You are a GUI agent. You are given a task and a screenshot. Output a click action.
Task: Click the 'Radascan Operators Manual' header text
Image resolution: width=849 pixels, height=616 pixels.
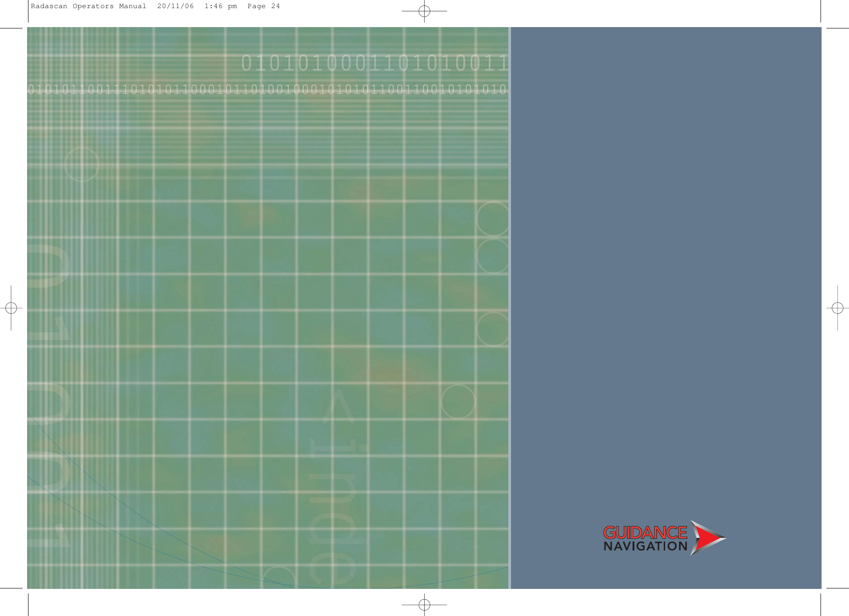point(89,6)
